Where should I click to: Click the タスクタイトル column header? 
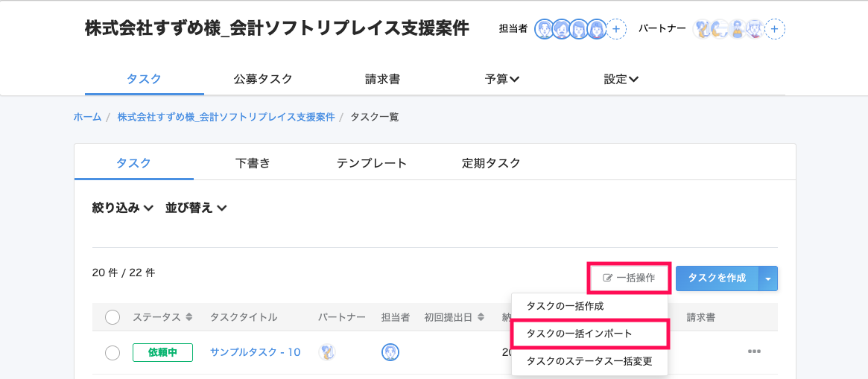click(x=244, y=317)
